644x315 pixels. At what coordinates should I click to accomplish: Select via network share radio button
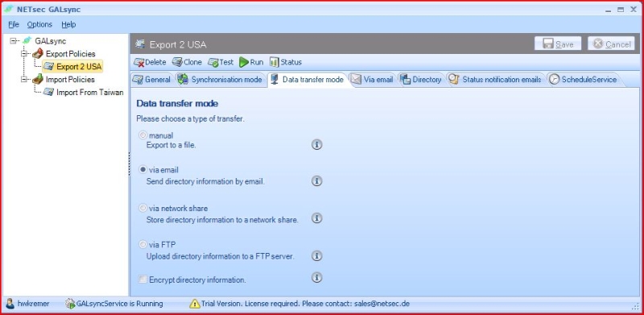point(142,208)
